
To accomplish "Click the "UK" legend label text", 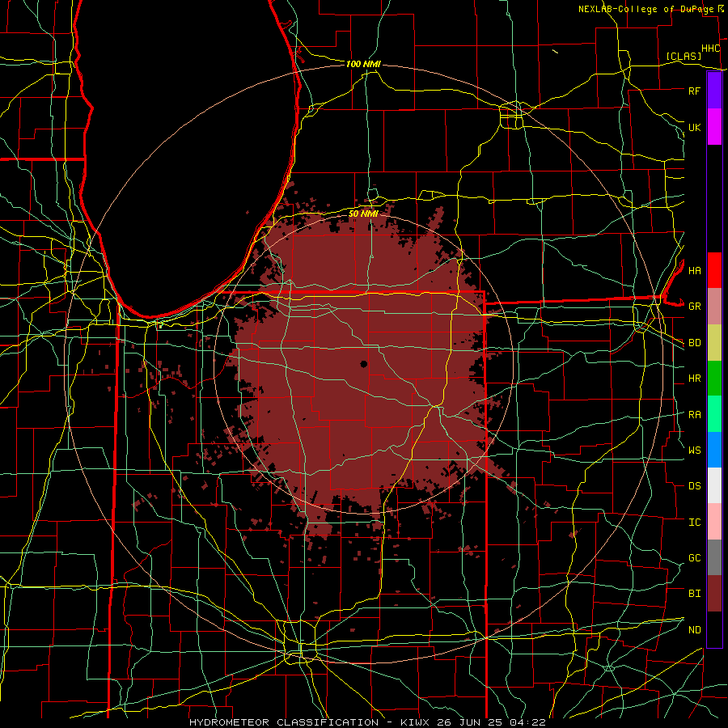I will point(694,127).
